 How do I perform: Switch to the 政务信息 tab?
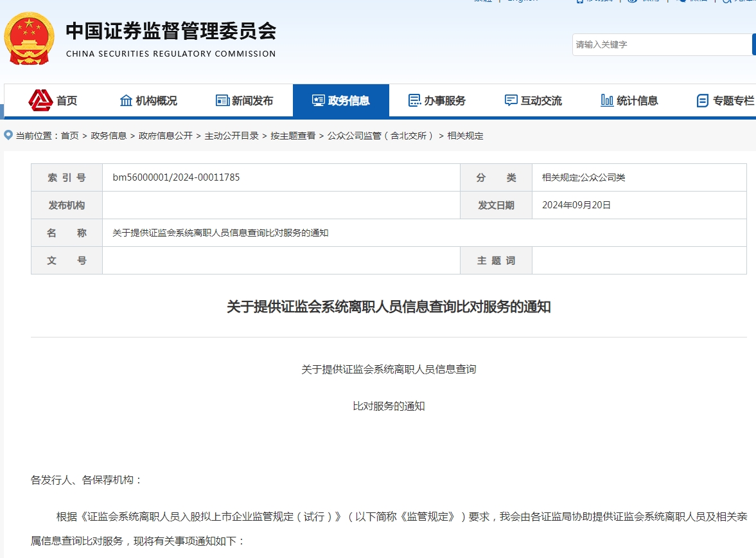341,100
